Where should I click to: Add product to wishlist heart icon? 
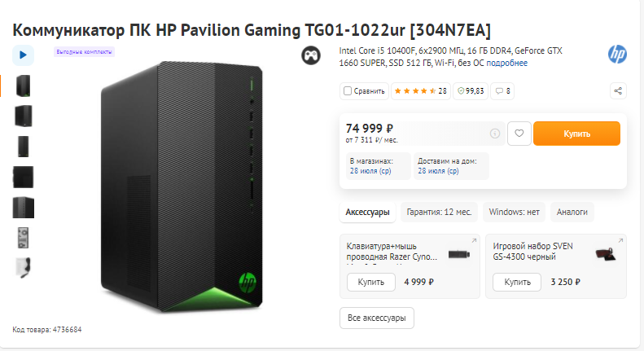click(519, 134)
